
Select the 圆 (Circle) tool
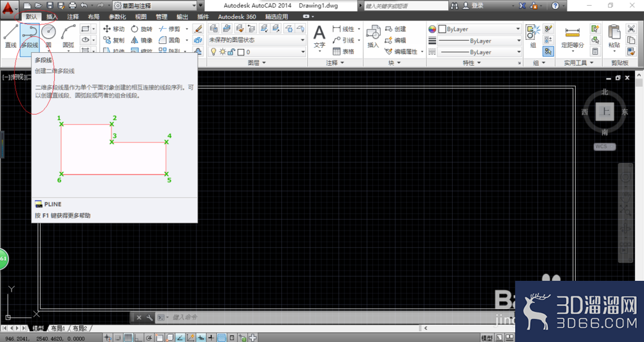pyautogui.click(x=48, y=36)
